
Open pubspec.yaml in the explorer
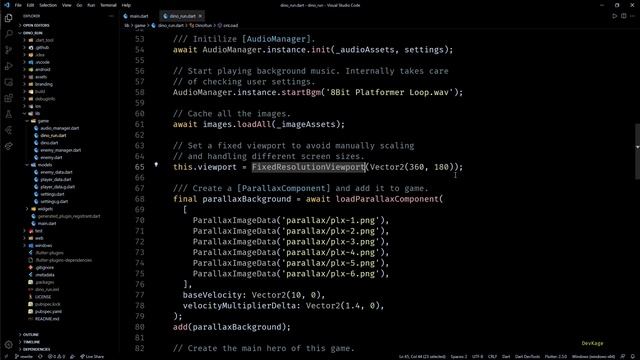[48, 311]
